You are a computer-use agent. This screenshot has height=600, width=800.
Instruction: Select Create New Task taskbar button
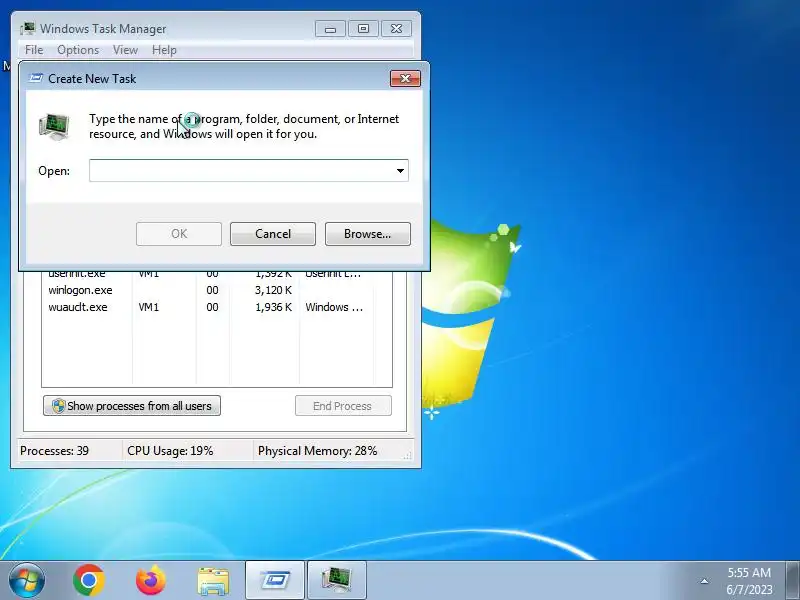pyautogui.click(x=275, y=580)
